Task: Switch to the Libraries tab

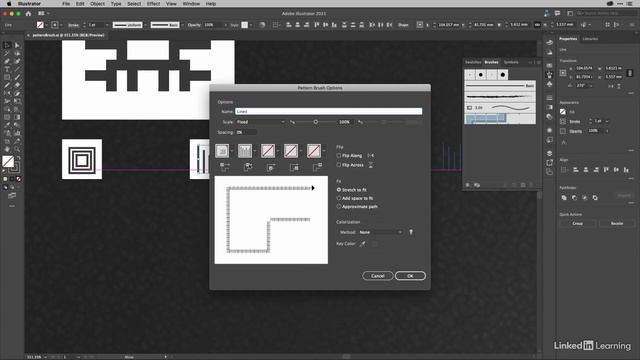Action: pyautogui.click(x=590, y=39)
